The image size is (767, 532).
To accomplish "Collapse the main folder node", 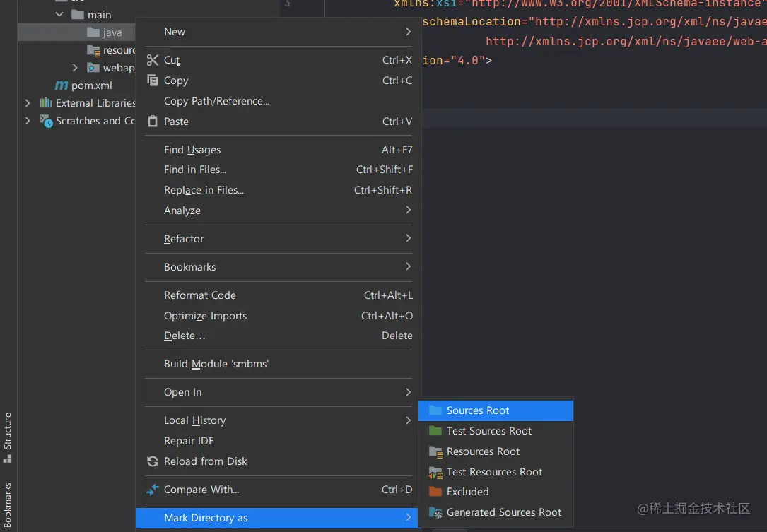I will 59,15.
